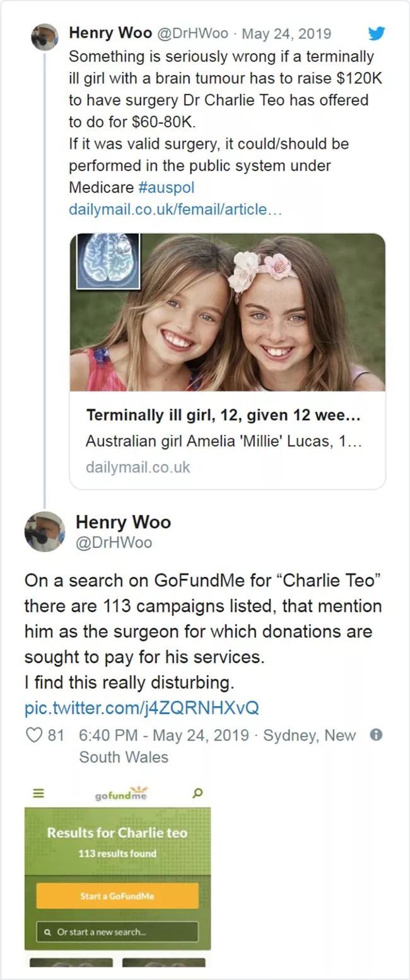Image resolution: width=410 pixels, height=980 pixels.
Task: Open the GoFundMe hamburger menu icon
Action: (39, 794)
